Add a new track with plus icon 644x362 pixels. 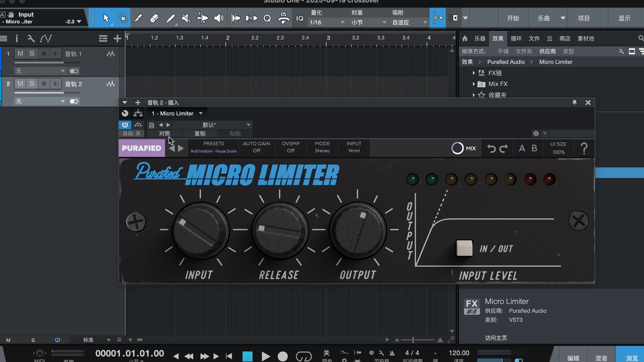coord(117,39)
